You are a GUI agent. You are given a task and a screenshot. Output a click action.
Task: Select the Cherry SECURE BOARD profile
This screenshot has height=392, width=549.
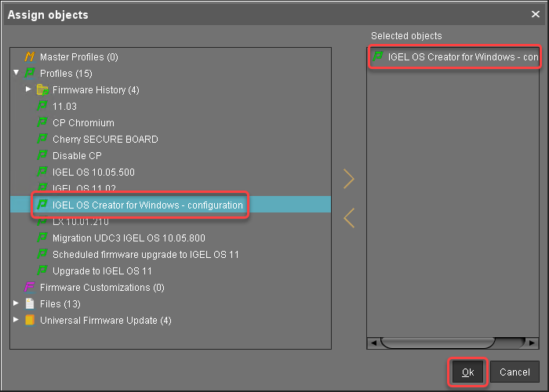pyautogui.click(x=105, y=140)
